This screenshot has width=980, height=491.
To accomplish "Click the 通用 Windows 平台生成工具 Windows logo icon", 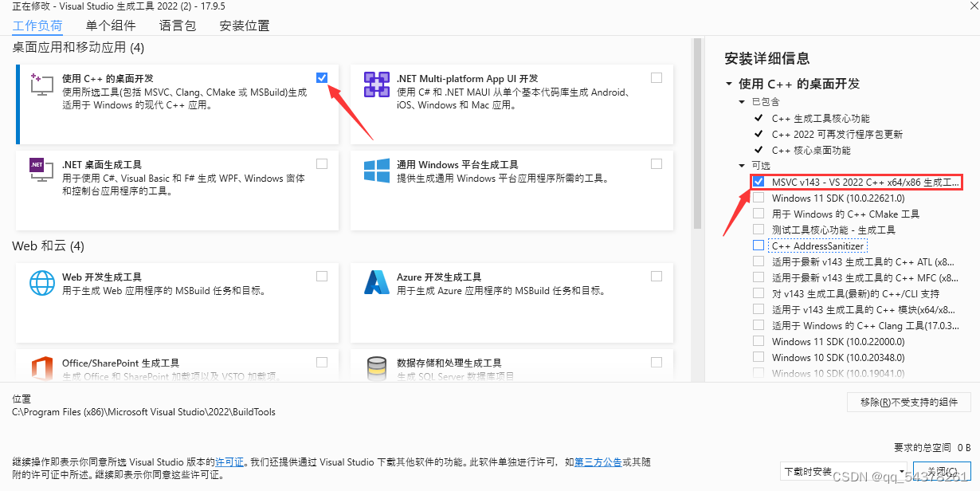I will (x=376, y=170).
